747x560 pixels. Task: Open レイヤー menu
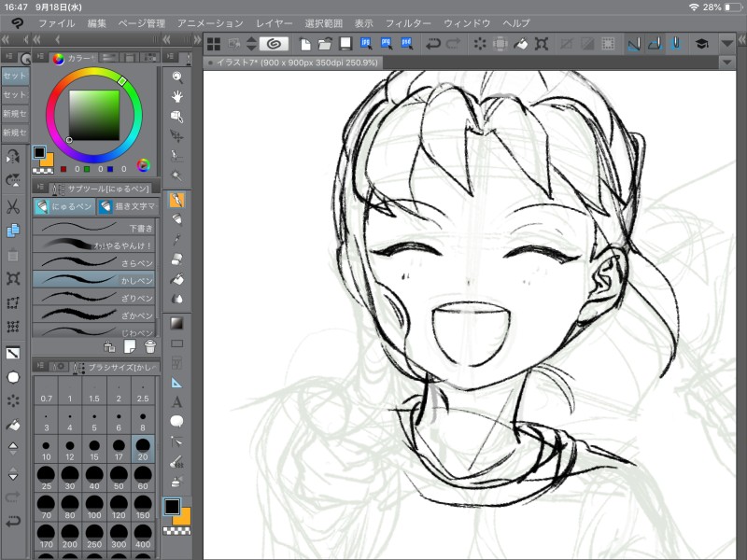274,23
